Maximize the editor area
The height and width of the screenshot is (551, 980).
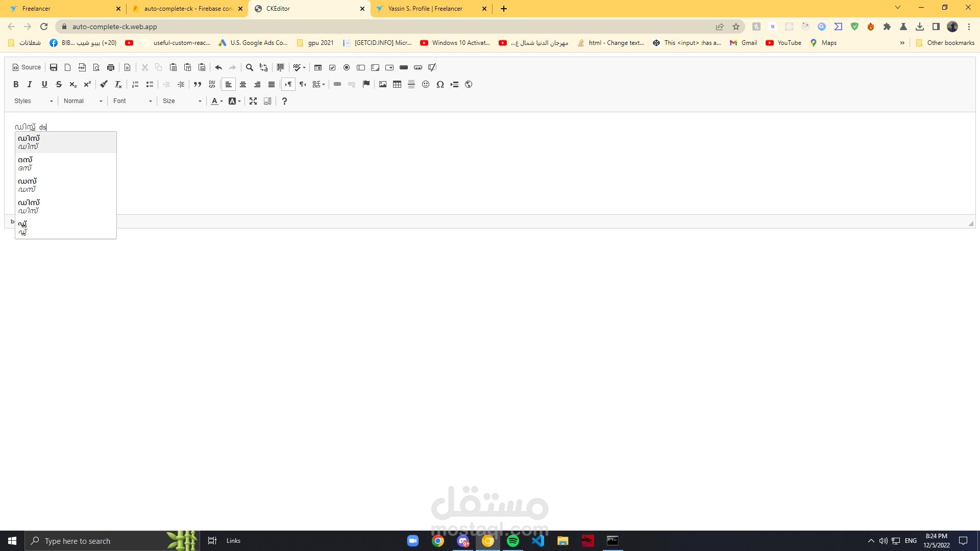(x=253, y=101)
